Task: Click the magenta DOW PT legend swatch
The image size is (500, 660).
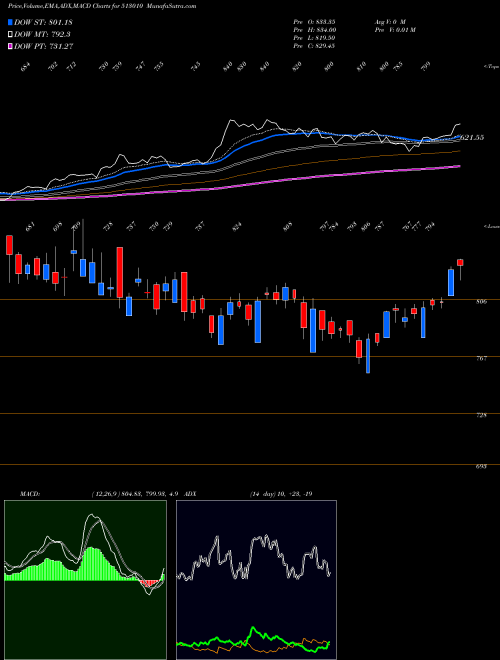Action: tap(10, 46)
